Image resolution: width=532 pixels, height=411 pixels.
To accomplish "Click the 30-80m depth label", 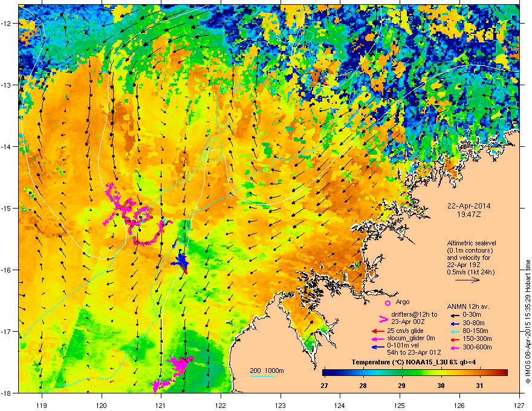I will [473, 323].
